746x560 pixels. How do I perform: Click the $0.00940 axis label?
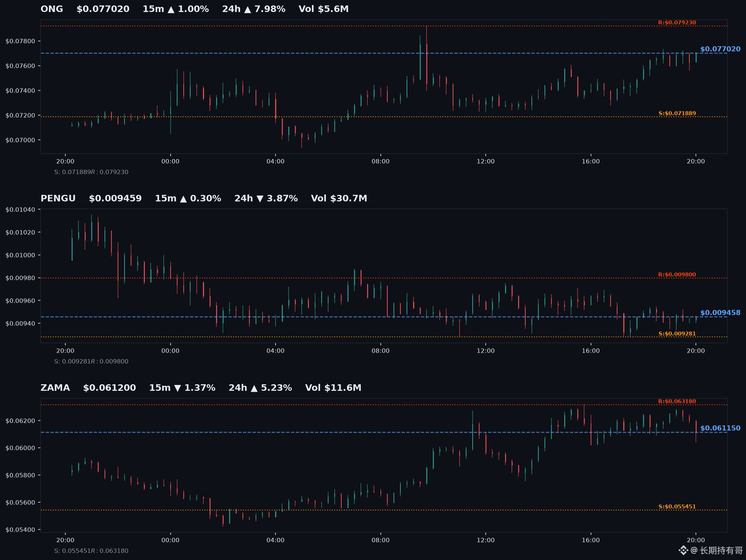(21, 324)
